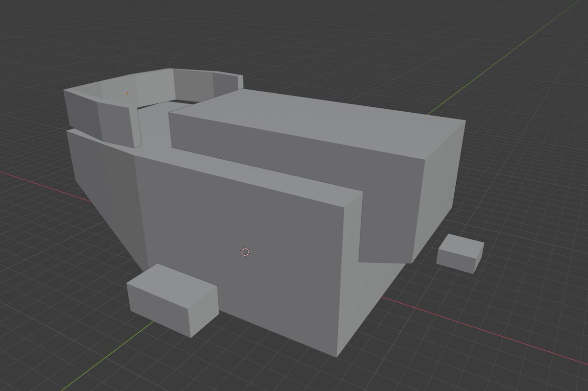Viewport: 588px width, 391px height.
Task: Select the small box beside the red axis line
Action: coord(460,253)
